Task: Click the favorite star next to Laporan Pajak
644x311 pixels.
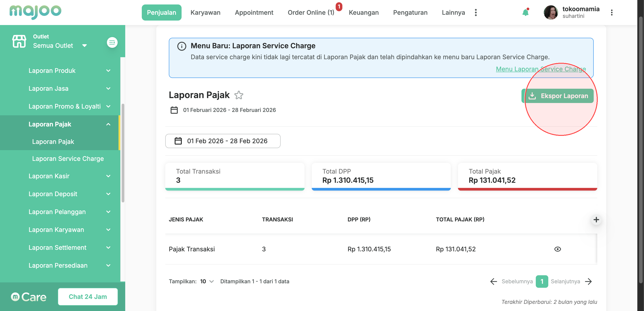Action: click(239, 95)
